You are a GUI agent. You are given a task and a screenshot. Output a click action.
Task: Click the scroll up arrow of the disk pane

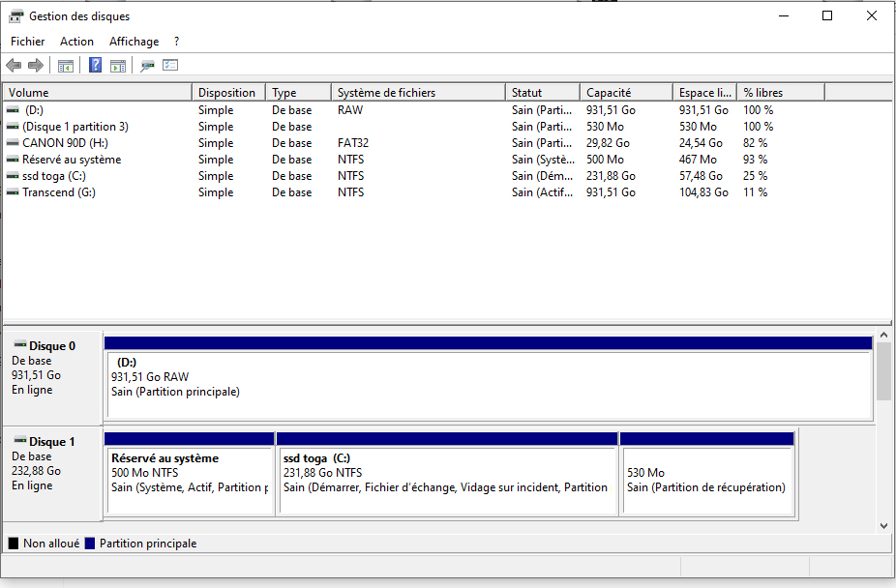(884, 336)
